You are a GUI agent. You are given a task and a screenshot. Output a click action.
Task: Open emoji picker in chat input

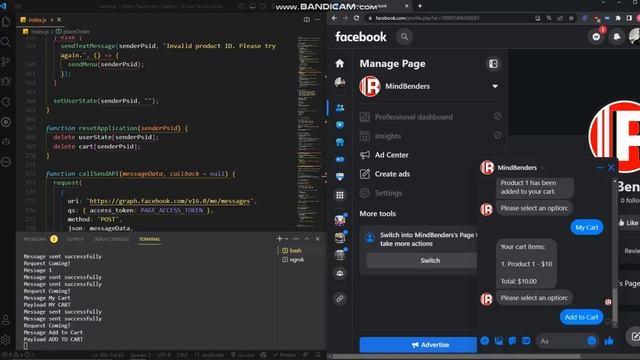click(x=591, y=341)
